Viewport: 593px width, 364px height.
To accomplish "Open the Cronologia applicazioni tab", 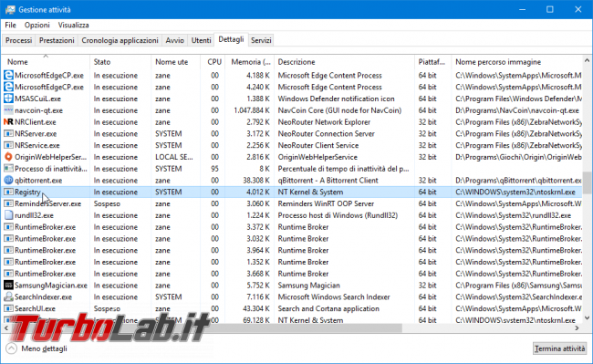I will point(120,40).
